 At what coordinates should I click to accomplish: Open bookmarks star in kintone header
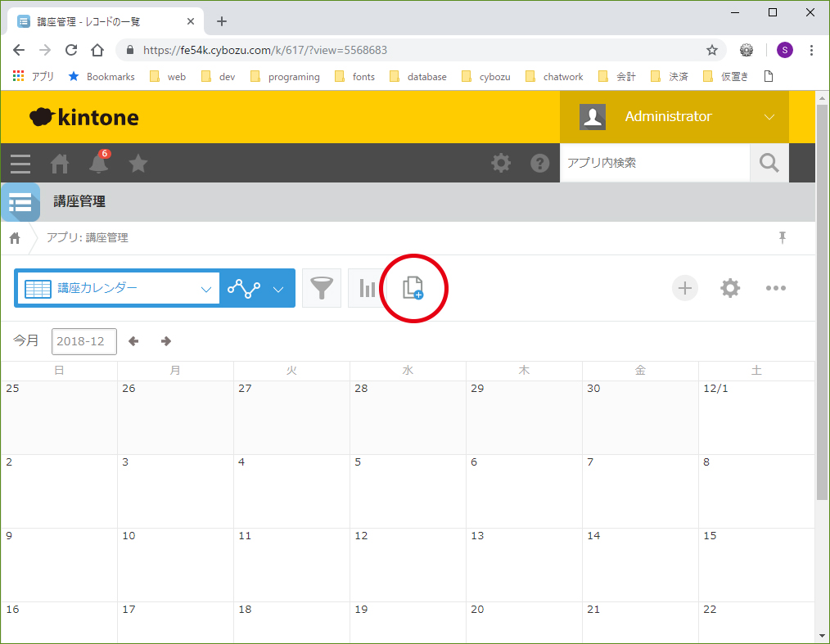(138, 164)
